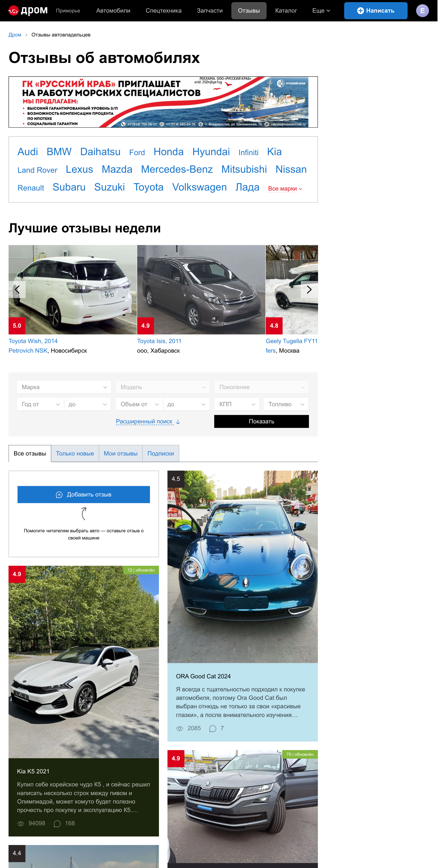
Task: Click views eye icon on ORA Good Cat
Action: click(180, 728)
